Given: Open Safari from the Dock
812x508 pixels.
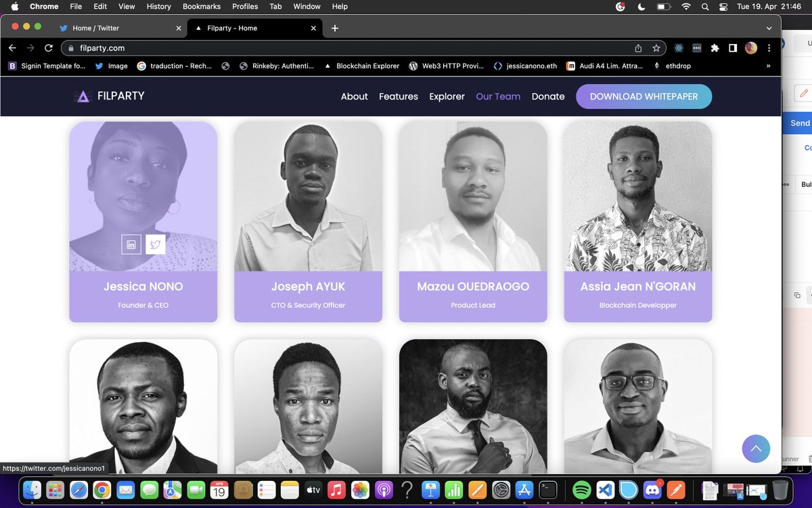Looking at the screenshot, I should (x=78, y=490).
